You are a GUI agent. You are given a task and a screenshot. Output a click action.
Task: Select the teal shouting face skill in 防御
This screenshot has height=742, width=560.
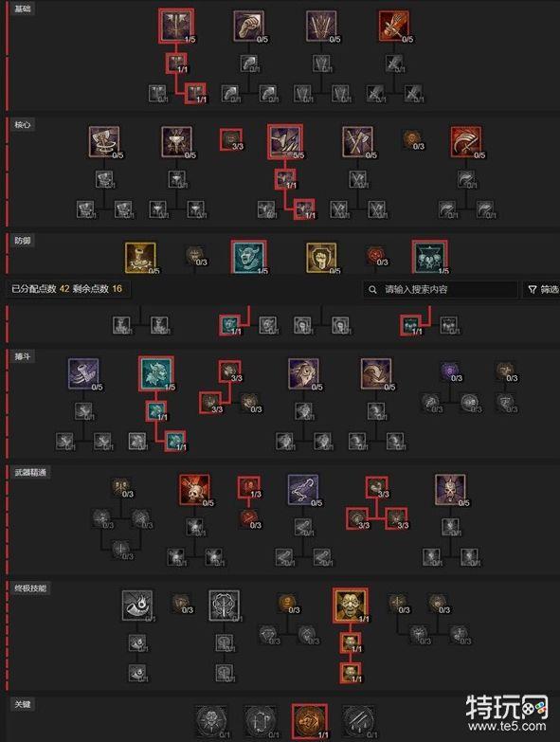[249, 257]
